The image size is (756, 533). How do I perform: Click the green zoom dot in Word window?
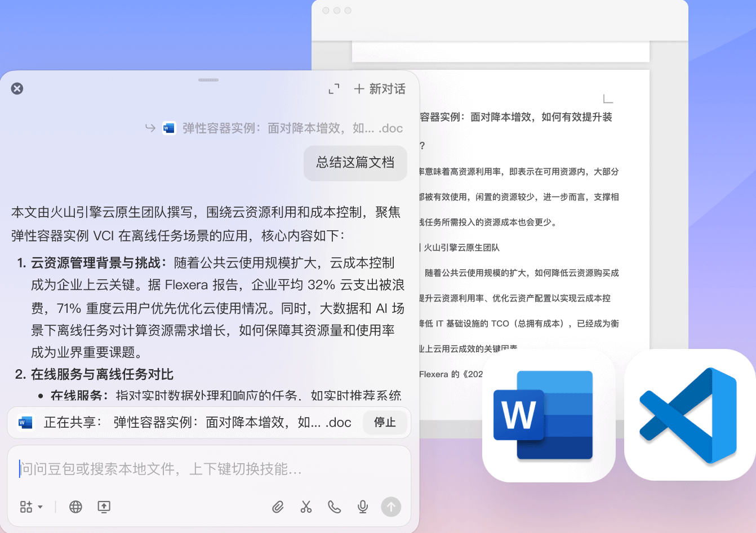click(x=348, y=11)
